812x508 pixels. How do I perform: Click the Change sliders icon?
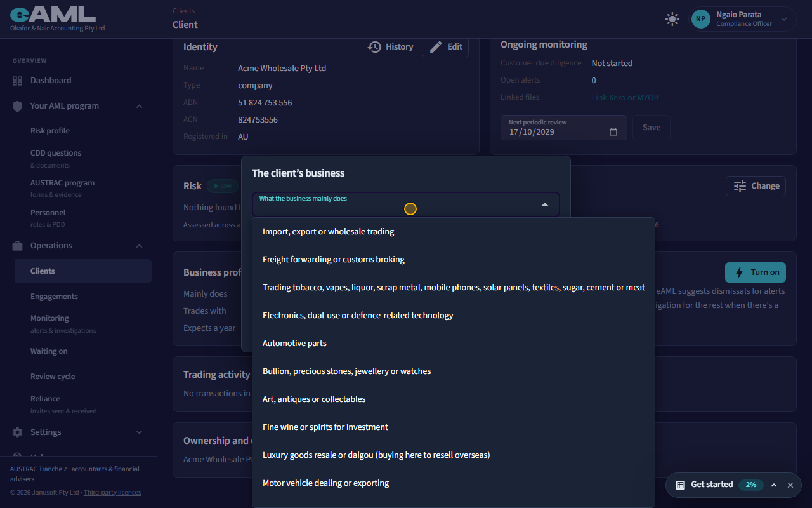pyautogui.click(x=740, y=186)
